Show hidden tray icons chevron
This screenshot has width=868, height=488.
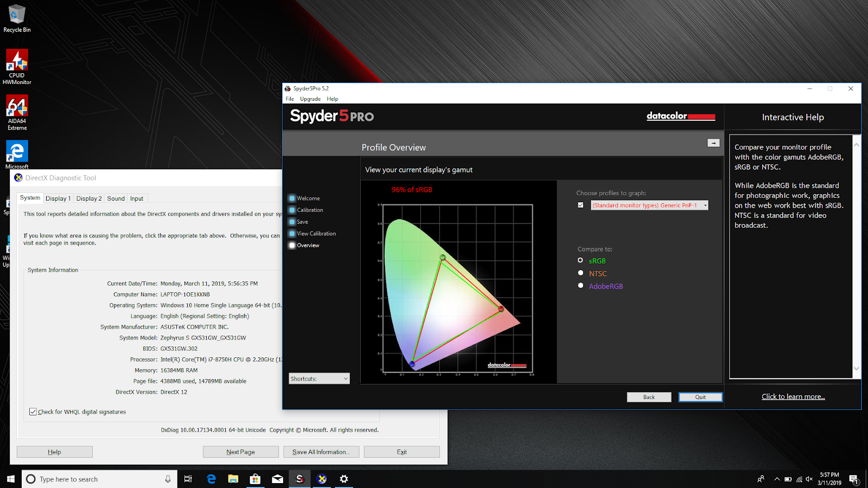777,479
